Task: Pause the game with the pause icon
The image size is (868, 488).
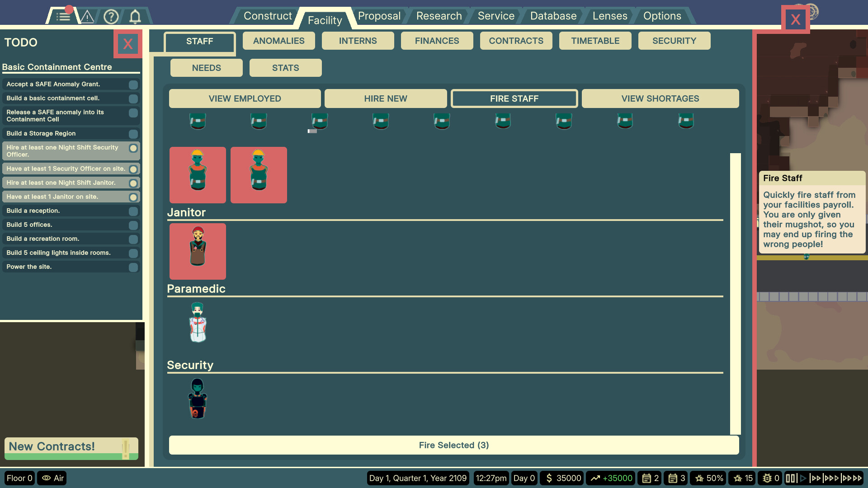Action: [790, 478]
